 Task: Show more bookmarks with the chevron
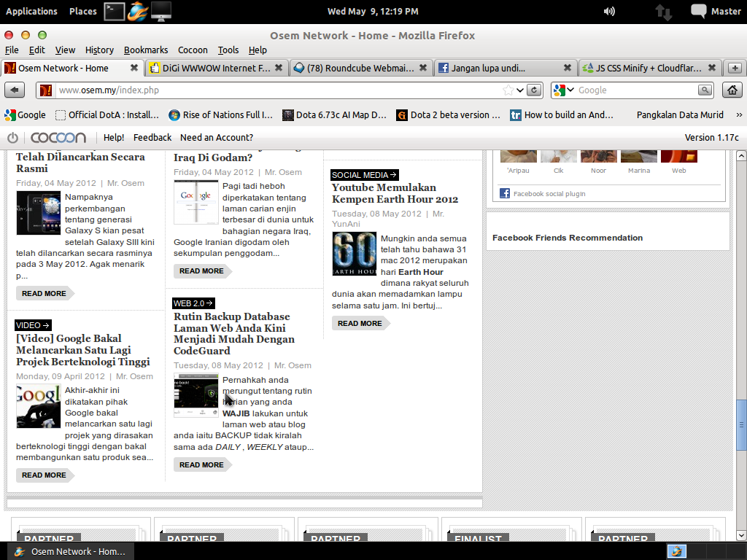[739, 114]
